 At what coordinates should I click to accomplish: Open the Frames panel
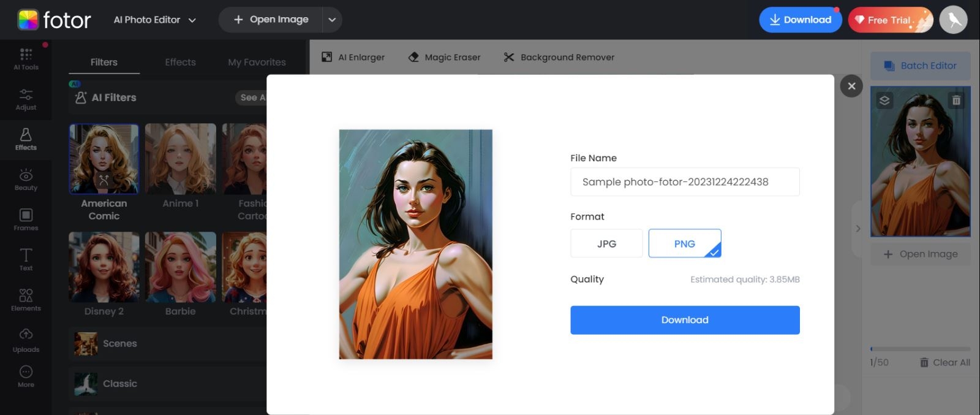[26, 219]
